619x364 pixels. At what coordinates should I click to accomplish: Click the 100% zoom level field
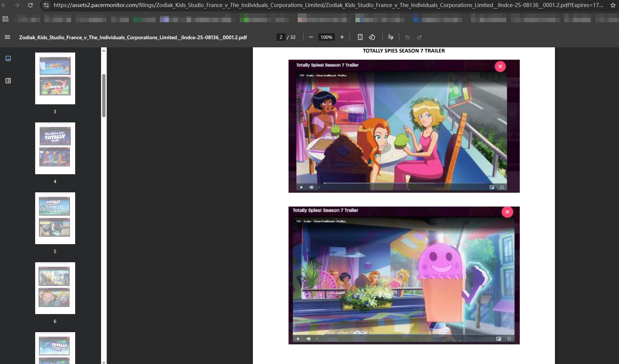(x=327, y=37)
